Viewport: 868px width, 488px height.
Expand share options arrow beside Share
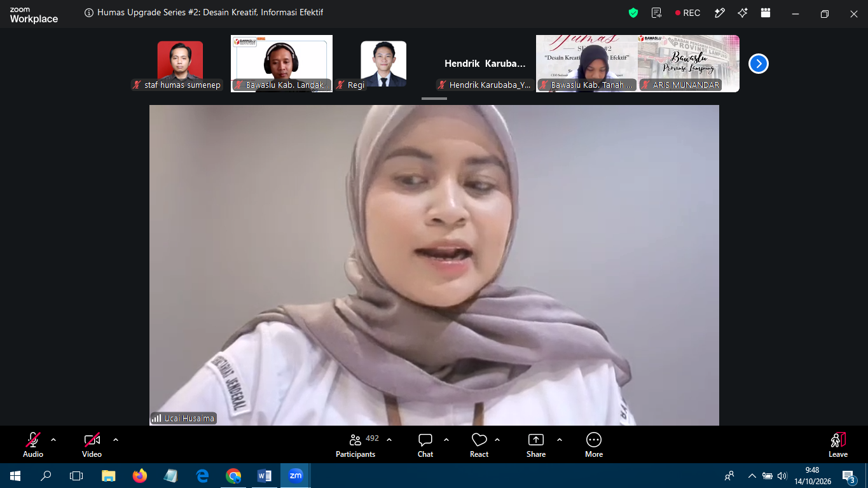(560, 440)
